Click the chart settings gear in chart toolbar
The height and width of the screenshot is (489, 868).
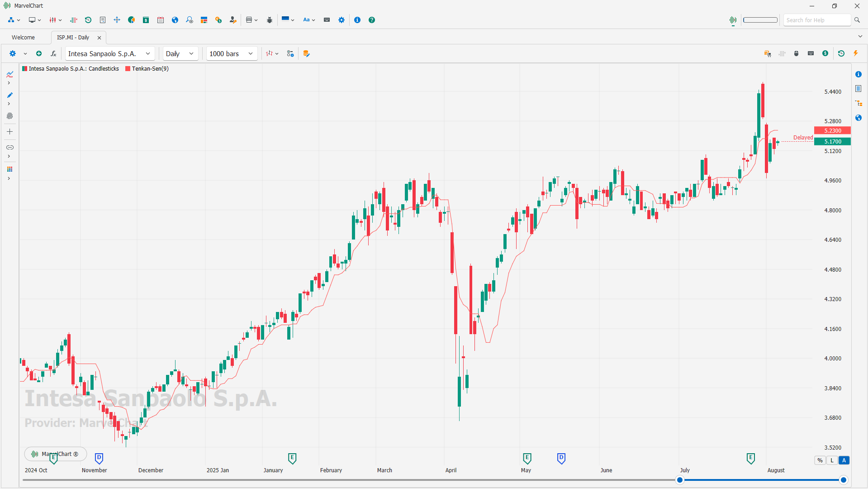(x=13, y=53)
